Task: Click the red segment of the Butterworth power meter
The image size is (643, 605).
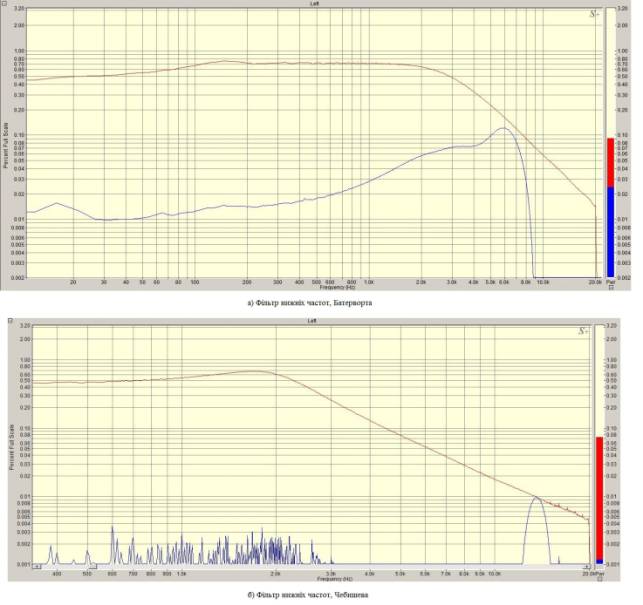Action: pos(611,162)
